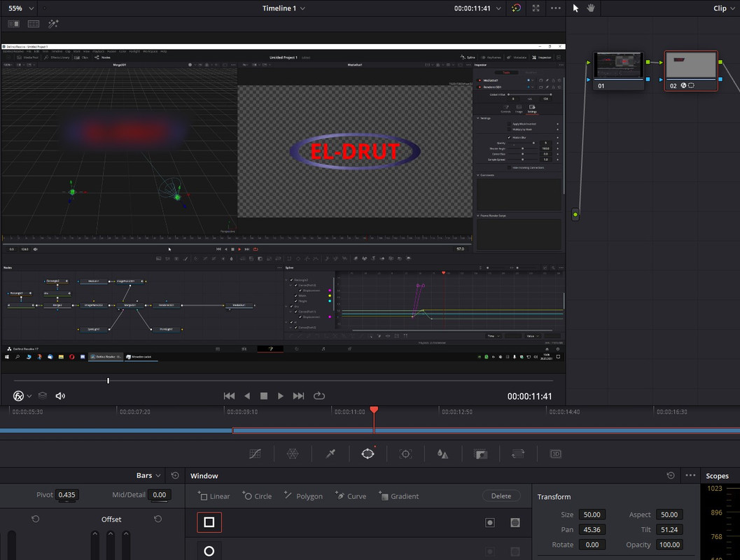Jump to first frame
Viewport: 740px width, 560px height.
pyautogui.click(x=230, y=395)
